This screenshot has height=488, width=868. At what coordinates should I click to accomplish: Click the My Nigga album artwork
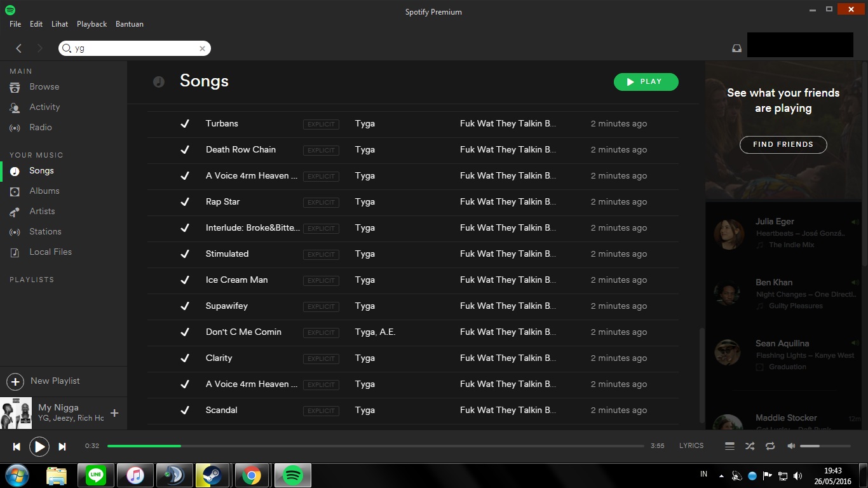pos(16,413)
